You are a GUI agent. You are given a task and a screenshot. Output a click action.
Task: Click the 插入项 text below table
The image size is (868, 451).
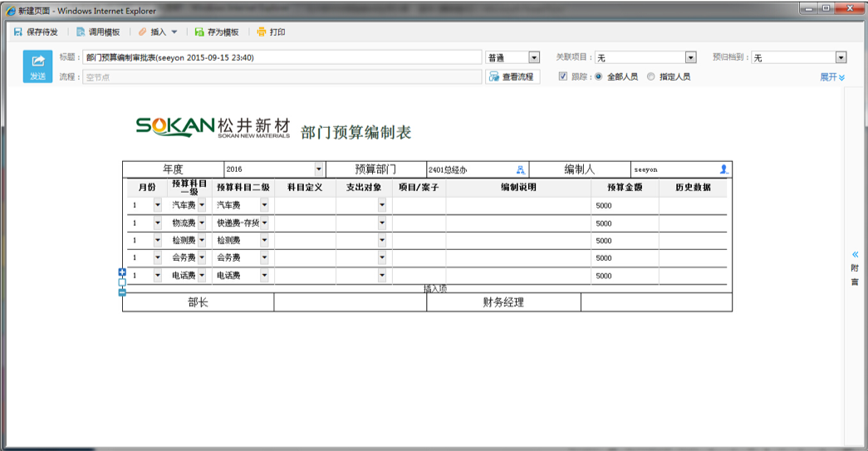[435, 288]
